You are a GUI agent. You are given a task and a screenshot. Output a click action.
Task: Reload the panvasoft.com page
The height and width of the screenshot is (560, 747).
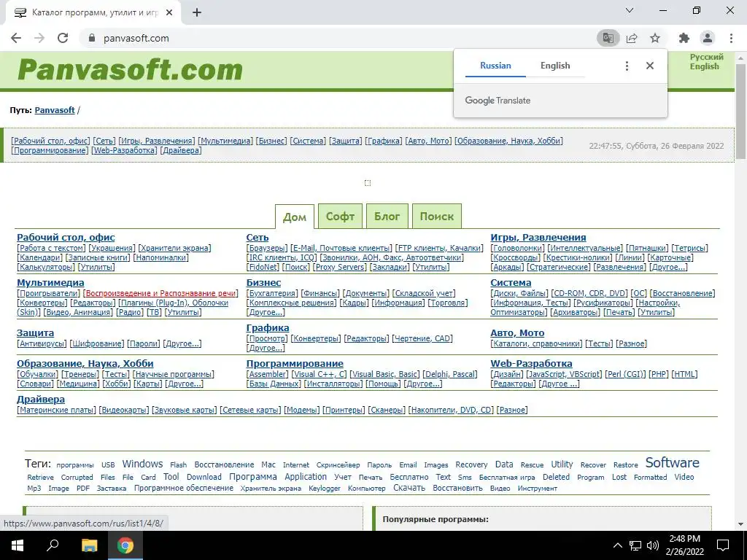(x=63, y=38)
